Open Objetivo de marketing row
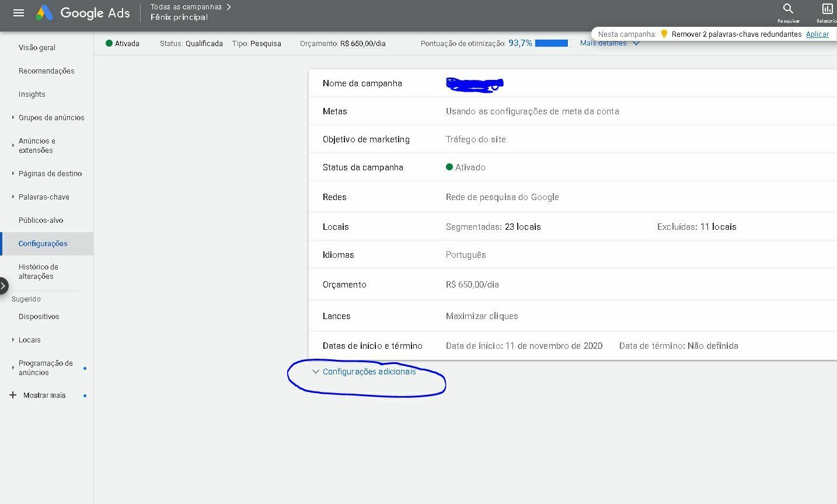Screen dimensions: 837x504 coord(573,139)
